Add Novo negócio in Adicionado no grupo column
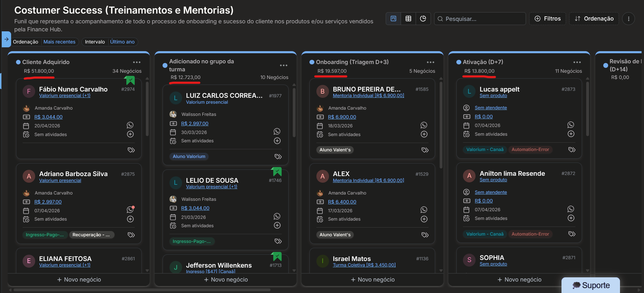Image resolution: width=644 pixels, height=293 pixels. point(226,279)
